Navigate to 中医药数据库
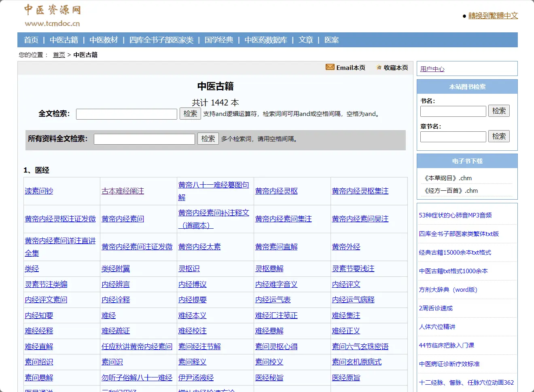Viewport: 534px width, 392px height. pos(266,40)
